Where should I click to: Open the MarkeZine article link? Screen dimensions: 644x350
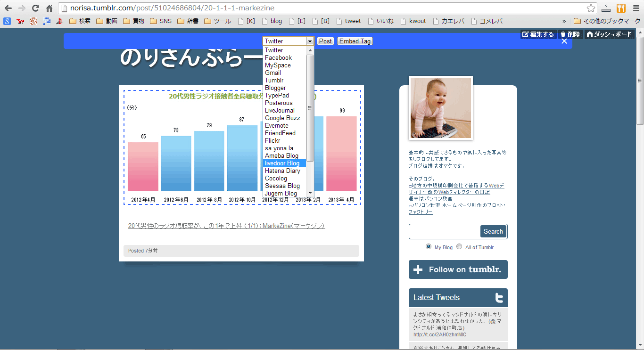click(227, 226)
